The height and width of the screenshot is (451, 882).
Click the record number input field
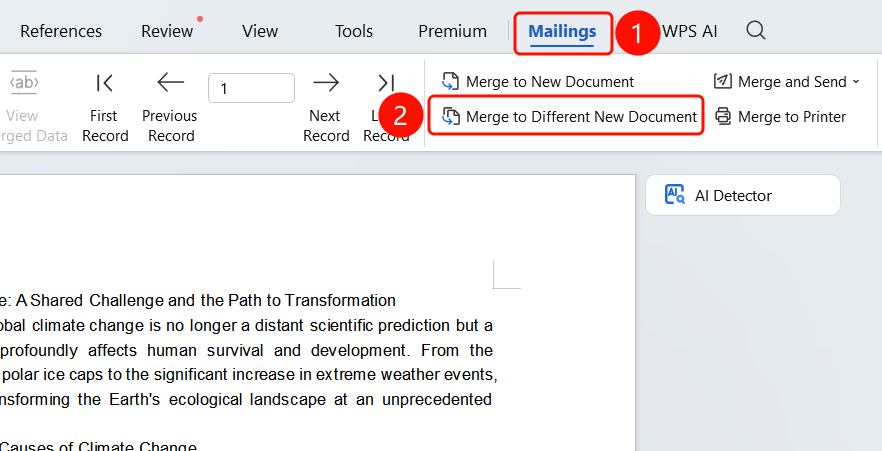tap(251, 88)
